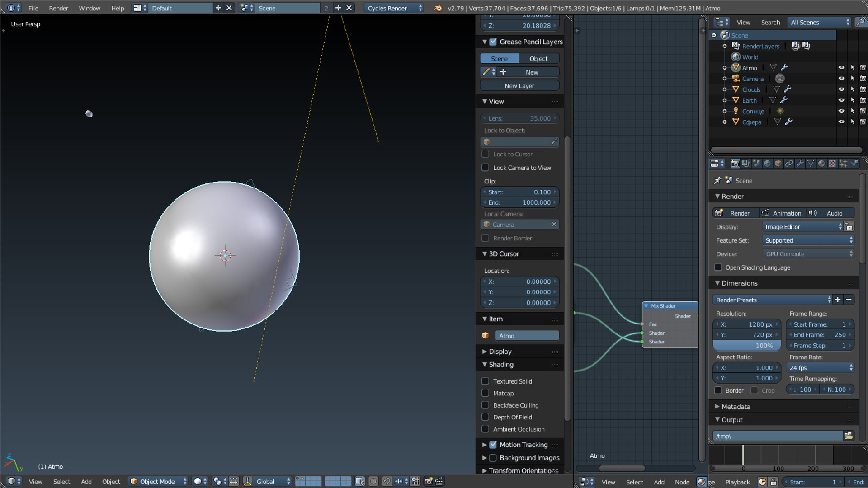Toggle visibility of Clouds in outliner
The width and height of the screenshot is (868, 488).
pos(841,89)
